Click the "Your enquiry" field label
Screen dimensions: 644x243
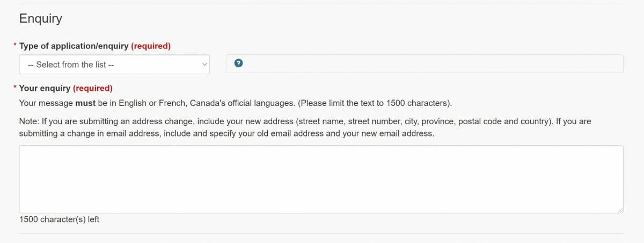point(45,88)
